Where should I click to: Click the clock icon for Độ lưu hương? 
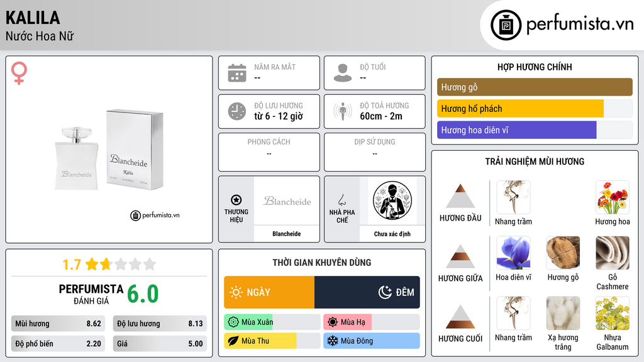(x=237, y=111)
